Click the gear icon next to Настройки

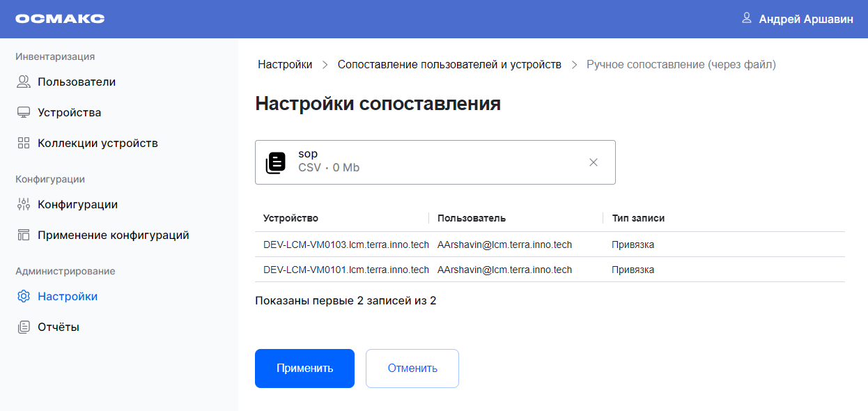23,296
